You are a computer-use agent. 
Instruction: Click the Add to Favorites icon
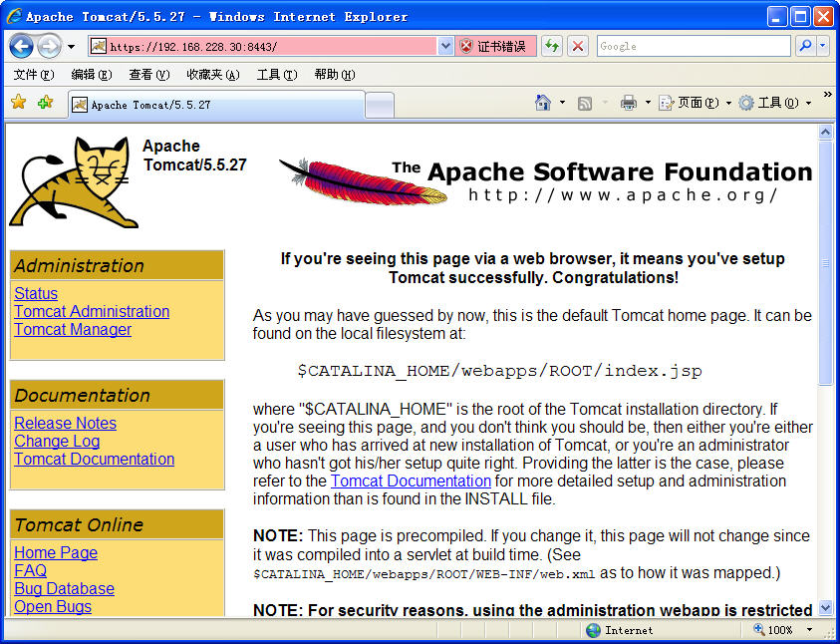[45, 103]
